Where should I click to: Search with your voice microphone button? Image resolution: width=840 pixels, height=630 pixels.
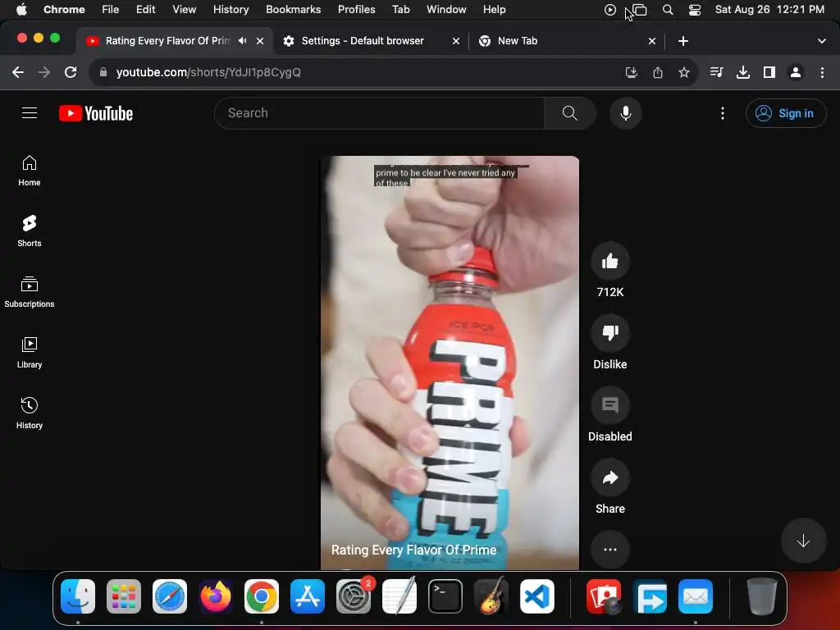coord(625,113)
